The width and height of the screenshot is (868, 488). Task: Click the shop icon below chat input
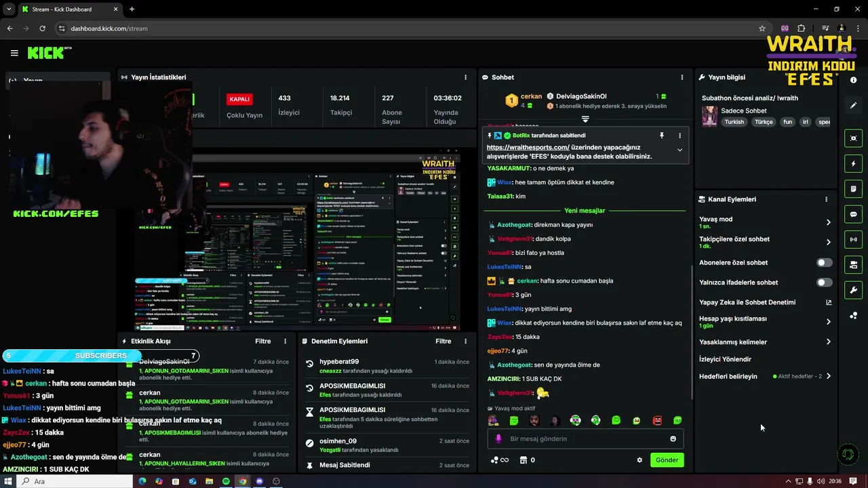pos(523,460)
